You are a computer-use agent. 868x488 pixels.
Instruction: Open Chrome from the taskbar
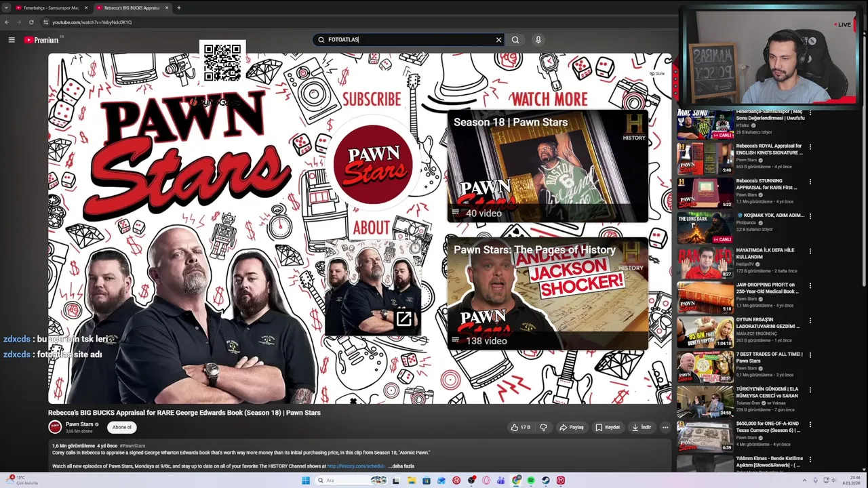(x=516, y=481)
